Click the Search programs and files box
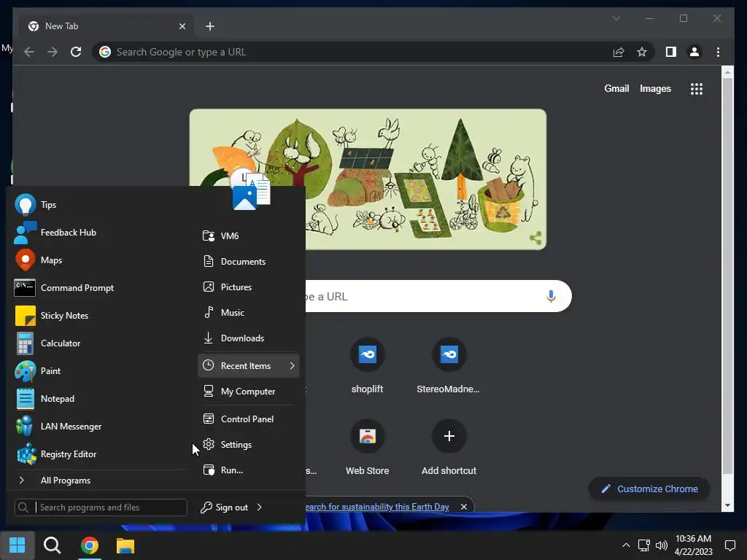Viewport: 747px width, 560px height. 101,507
